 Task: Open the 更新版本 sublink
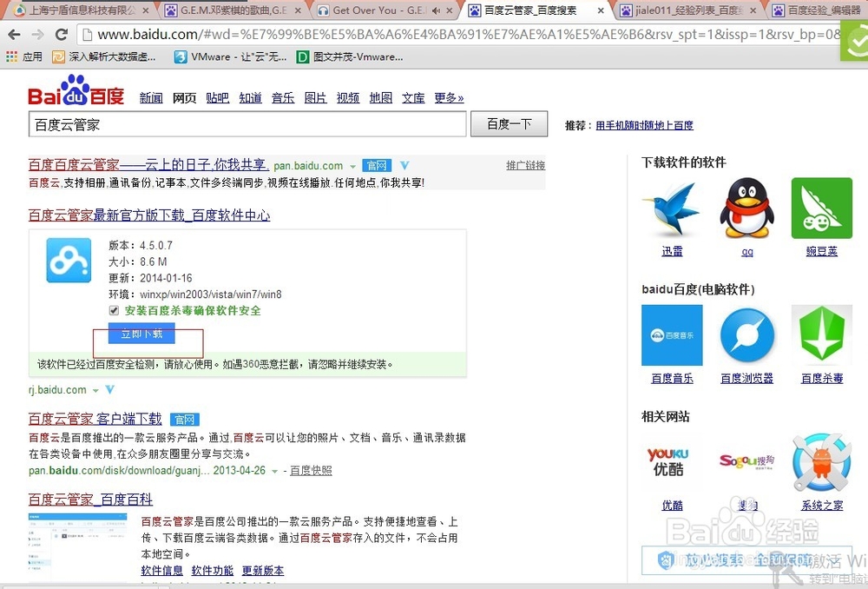[x=263, y=570]
